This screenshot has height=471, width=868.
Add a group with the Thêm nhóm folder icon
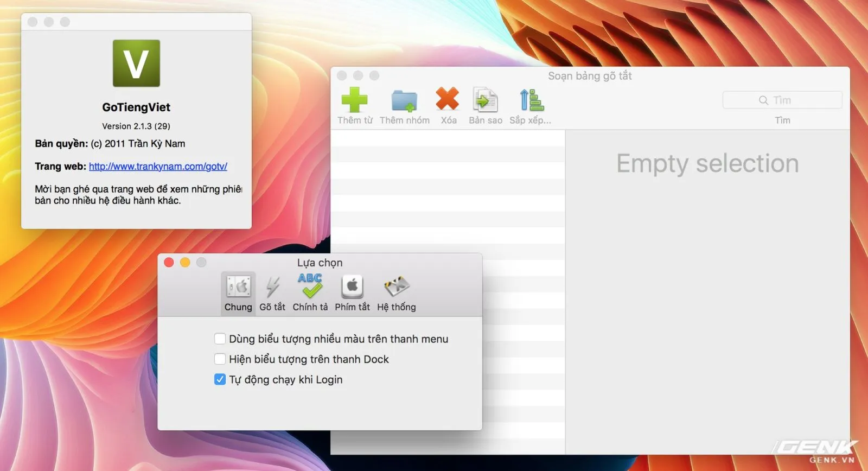[404, 100]
